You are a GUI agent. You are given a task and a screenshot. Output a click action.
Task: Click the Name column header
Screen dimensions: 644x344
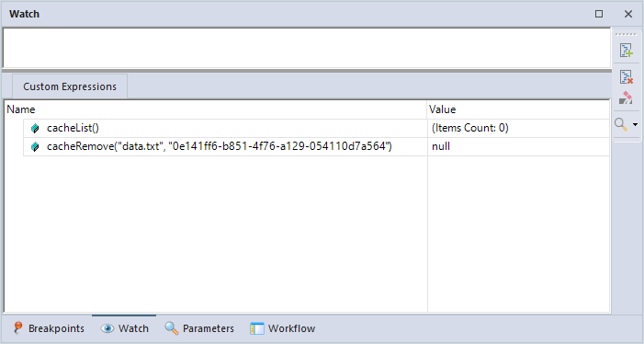click(216, 109)
